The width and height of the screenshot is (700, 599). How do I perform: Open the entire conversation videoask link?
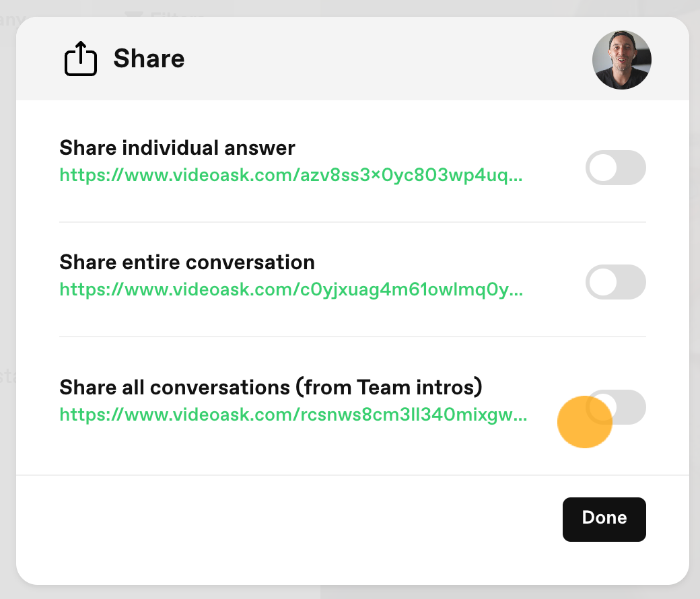click(291, 289)
